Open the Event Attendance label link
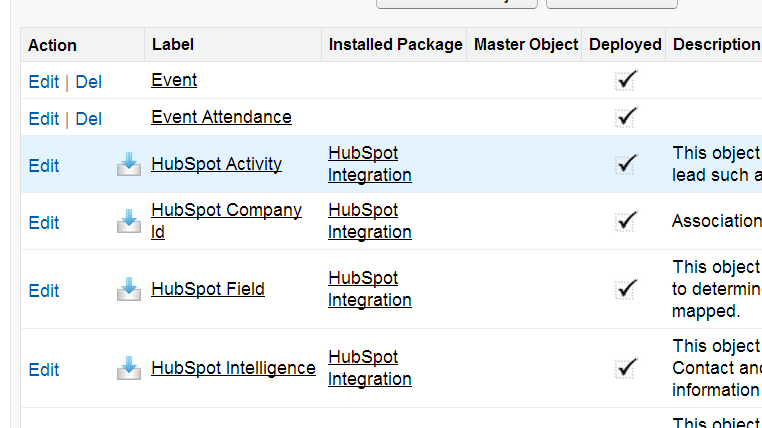The image size is (762, 428). pyautogui.click(x=221, y=117)
